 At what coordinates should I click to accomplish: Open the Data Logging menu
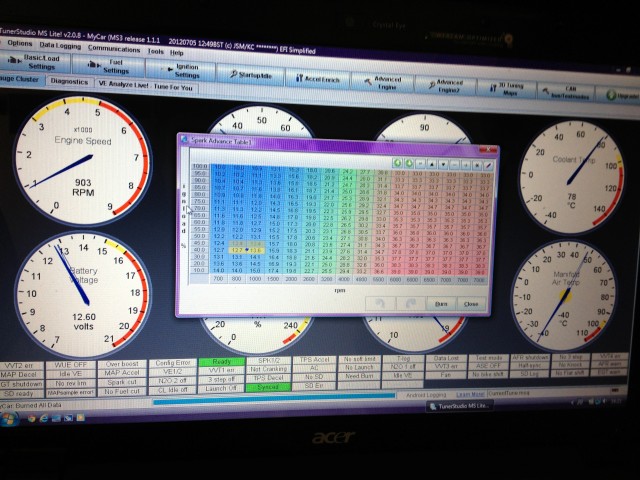pyautogui.click(x=60, y=46)
